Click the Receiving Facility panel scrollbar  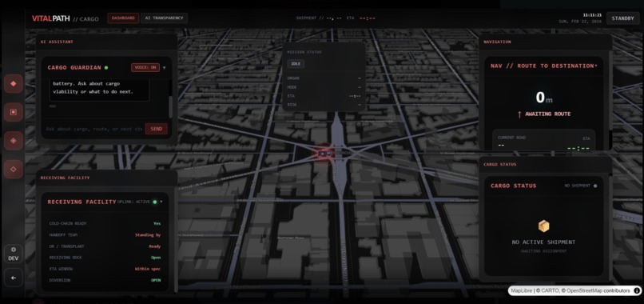[x=177, y=239]
